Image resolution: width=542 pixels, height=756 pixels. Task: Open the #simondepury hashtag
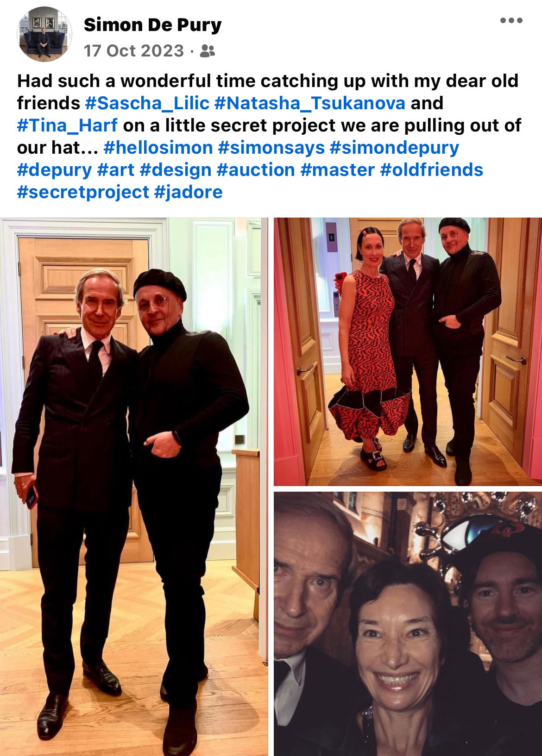pyautogui.click(x=394, y=147)
